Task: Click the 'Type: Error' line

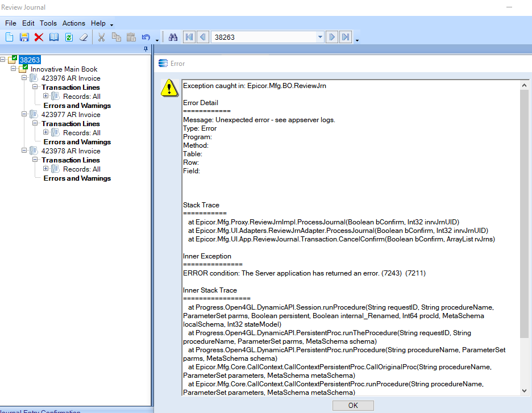Action: coord(199,128)
